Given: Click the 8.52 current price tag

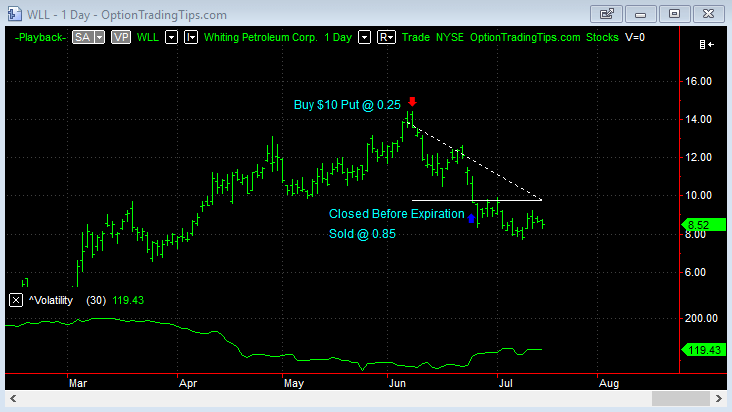Looking at the screenshot, I should pyautogui.click(x=704, y=225).
